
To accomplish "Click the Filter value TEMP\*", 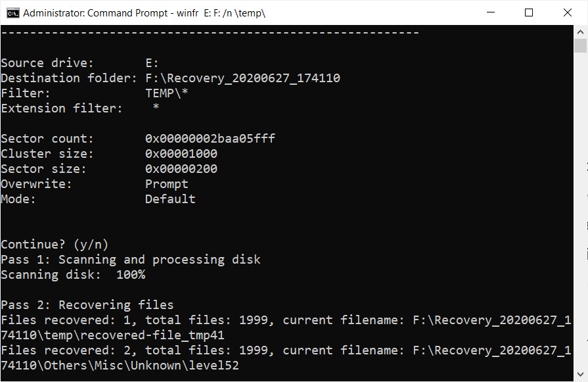I will (x=166, y=93).
